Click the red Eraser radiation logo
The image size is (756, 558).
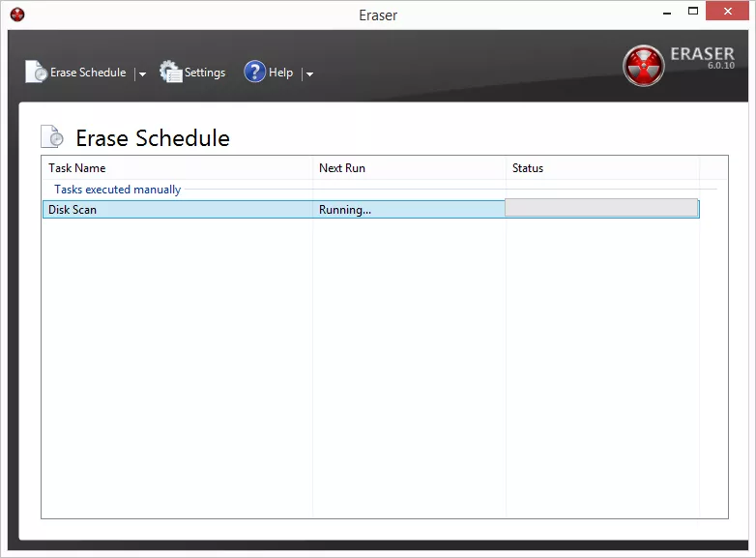click(x=644, y=66)
